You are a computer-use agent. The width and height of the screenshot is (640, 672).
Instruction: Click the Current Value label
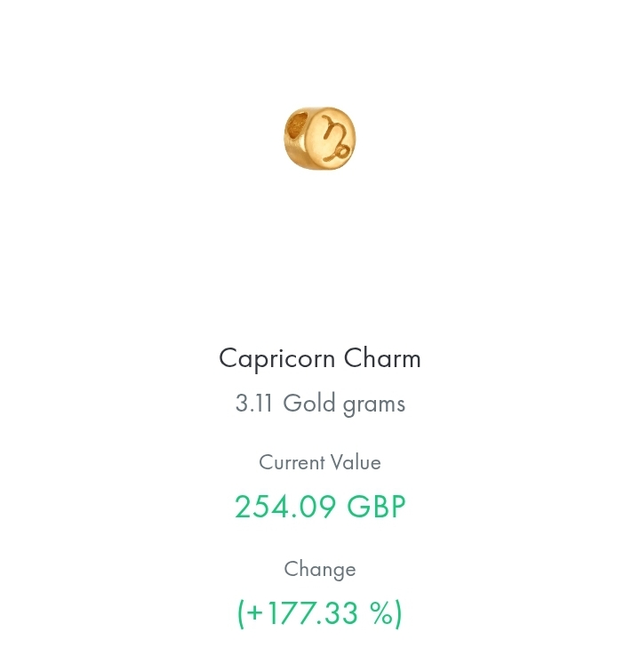click(320, 462)
